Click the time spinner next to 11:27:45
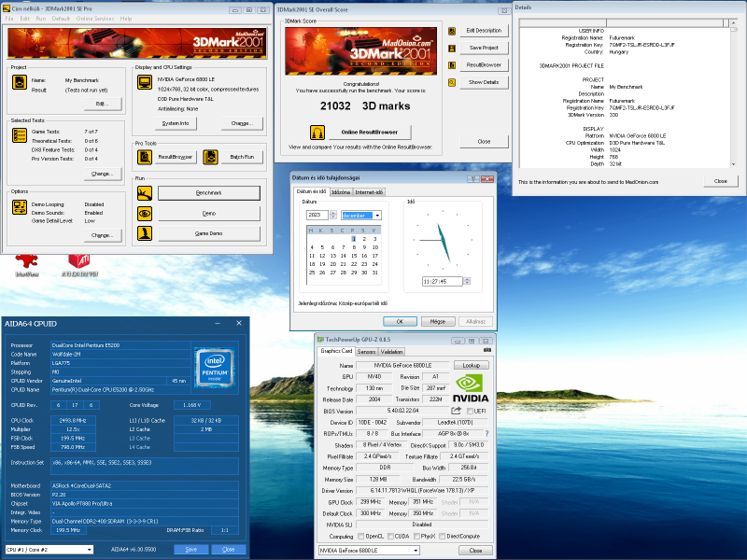This screenshot has width=747, height=560. pyautogui.click(x=467, y=282)
